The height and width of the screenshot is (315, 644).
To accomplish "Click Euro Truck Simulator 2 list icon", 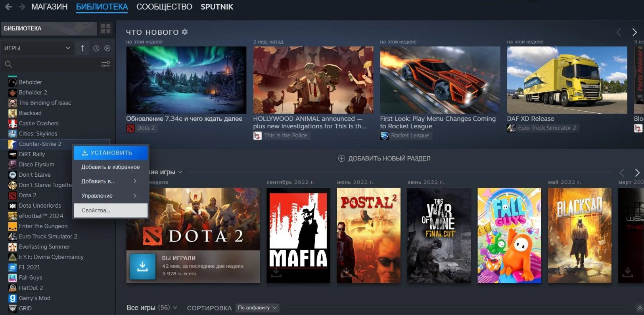I will pos(13,237).
